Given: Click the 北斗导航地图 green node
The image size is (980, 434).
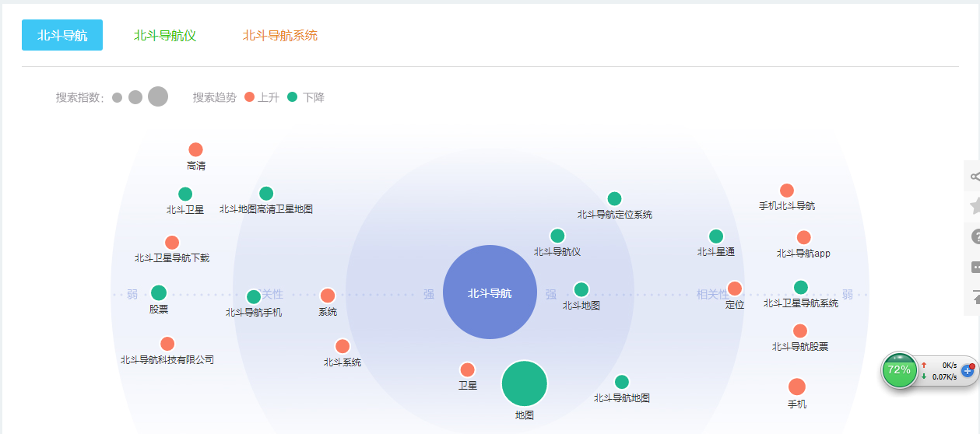Looking at the screenshot, I should (622, 382).
